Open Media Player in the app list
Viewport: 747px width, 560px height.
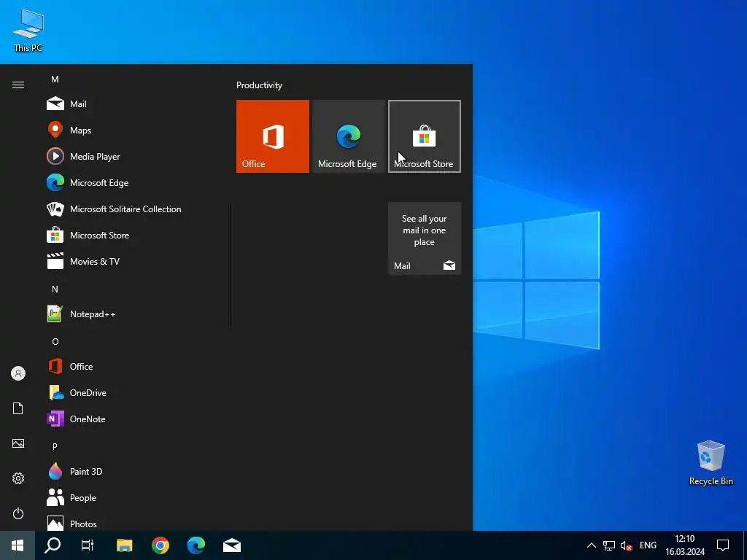135,156
